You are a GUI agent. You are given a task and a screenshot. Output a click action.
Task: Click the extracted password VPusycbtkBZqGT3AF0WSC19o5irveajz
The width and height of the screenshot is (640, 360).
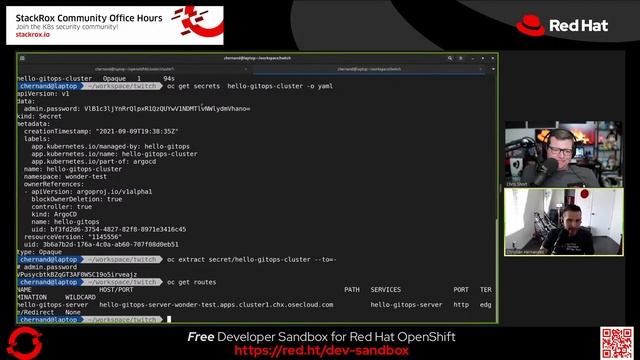[77, 275]
